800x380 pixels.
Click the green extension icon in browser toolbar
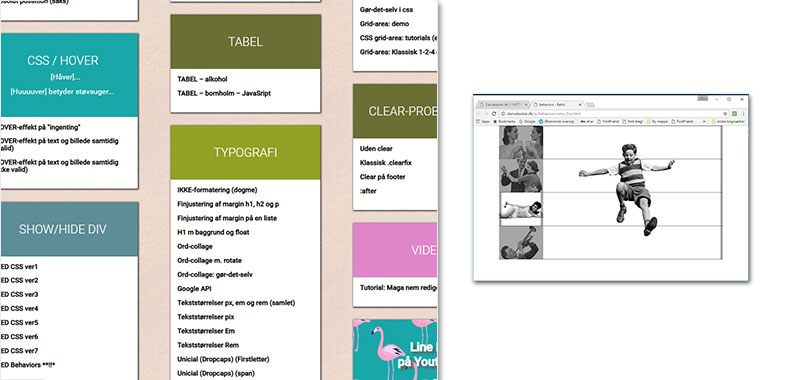[x=734, y=114]
